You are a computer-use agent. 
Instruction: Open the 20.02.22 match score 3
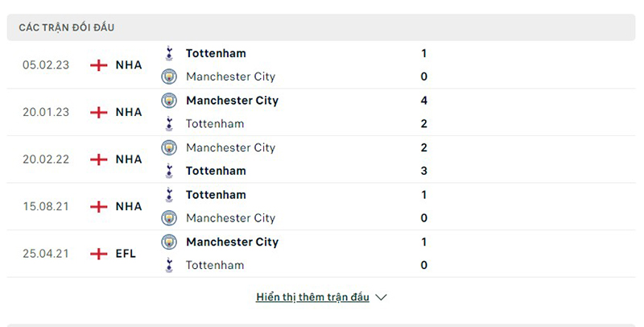423,171
